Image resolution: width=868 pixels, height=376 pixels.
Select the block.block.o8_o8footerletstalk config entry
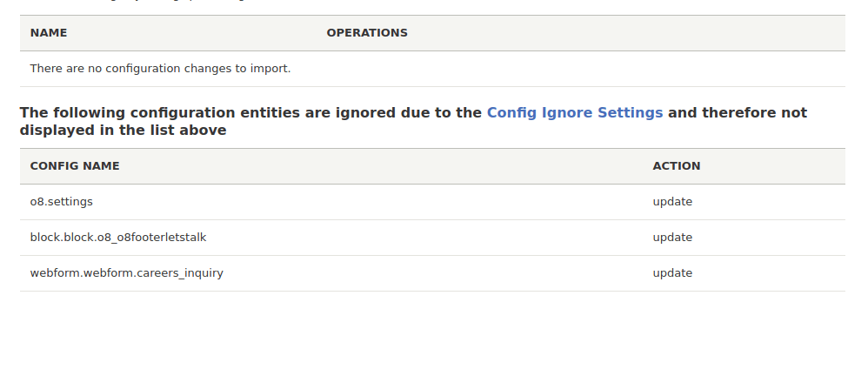click(x=118, y=237)
